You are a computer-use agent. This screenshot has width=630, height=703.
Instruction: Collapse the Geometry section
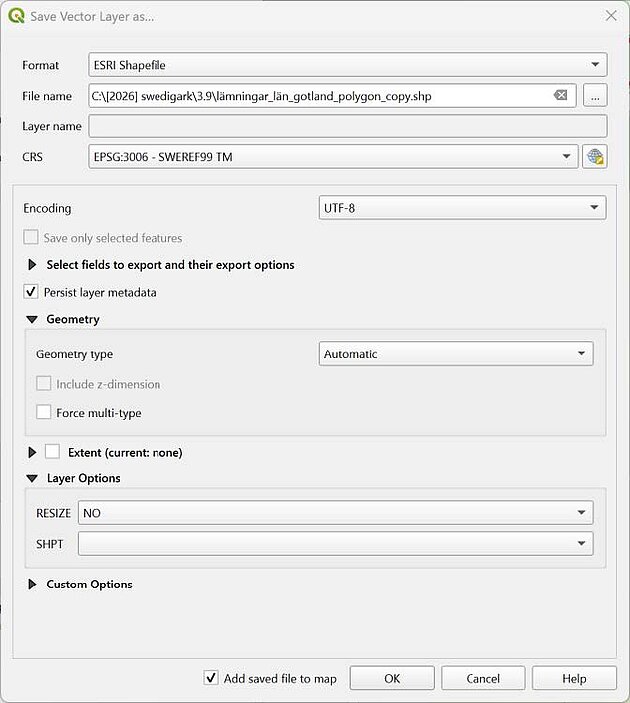(x=32, y=319)
